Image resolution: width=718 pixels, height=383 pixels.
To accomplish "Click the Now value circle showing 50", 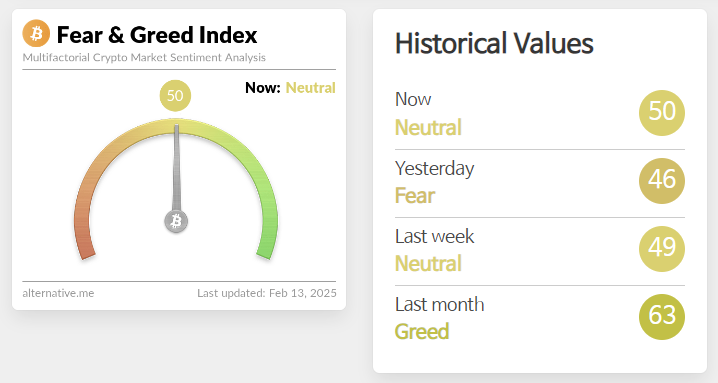I will pos(662,113).
